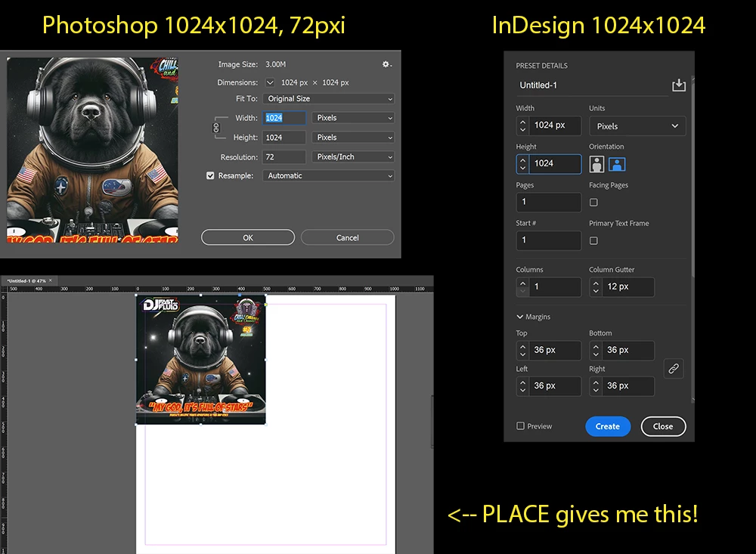Close the Untitled-1 document tab
Viewport: 756px width, 554px height.
[x=51, y=280]
